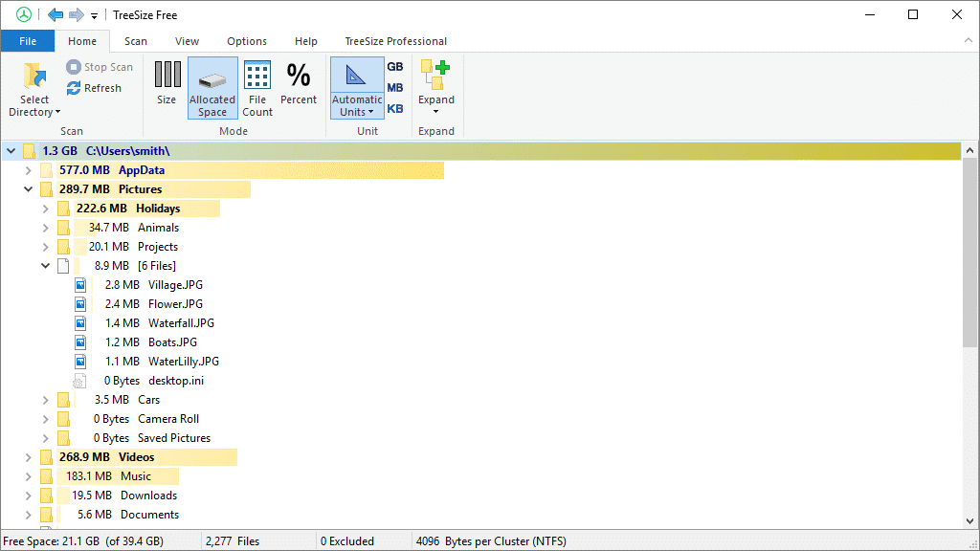Select the Cars 3.5 MB row
980x551 pixels.
[x=127, y=400]
